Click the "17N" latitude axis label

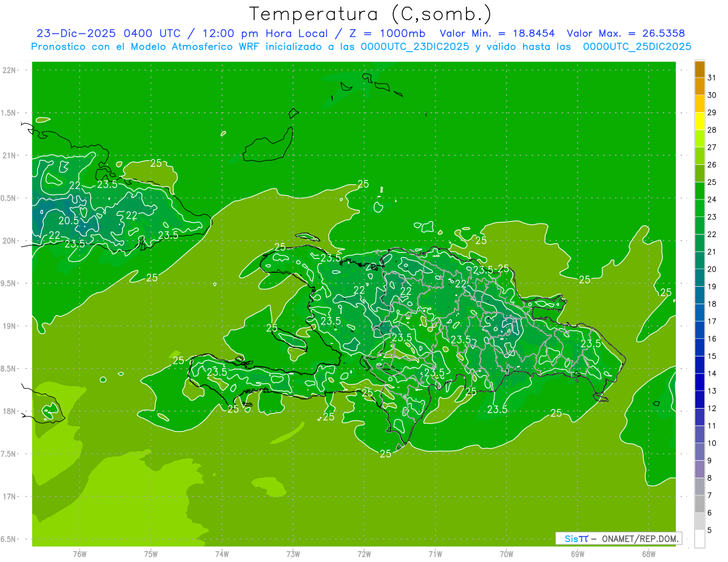(x=10, y=497)
